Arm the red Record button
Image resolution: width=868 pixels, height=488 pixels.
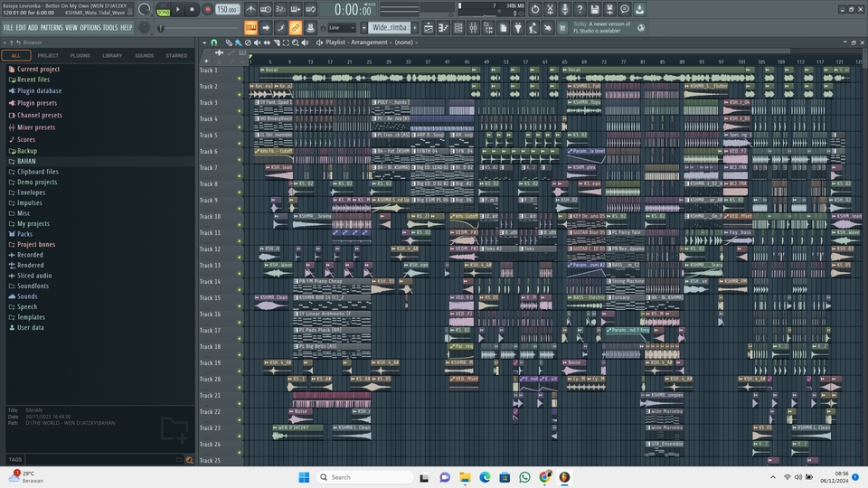(208, 9)
